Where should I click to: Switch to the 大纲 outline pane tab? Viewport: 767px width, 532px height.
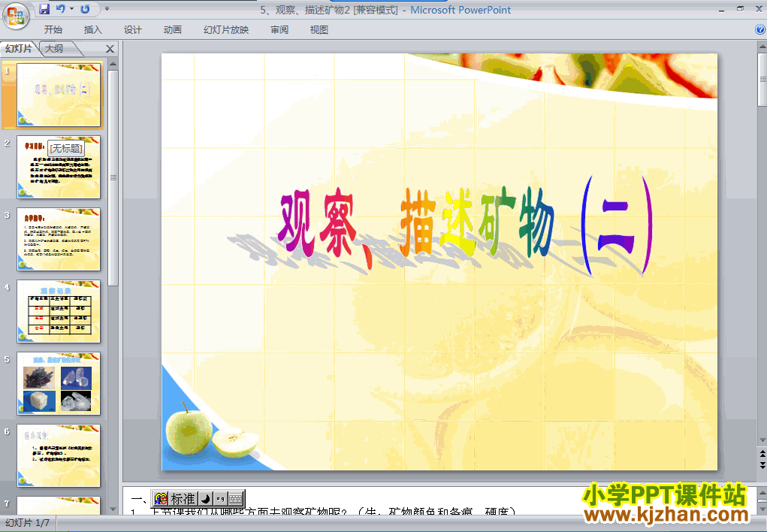point(55,48)
